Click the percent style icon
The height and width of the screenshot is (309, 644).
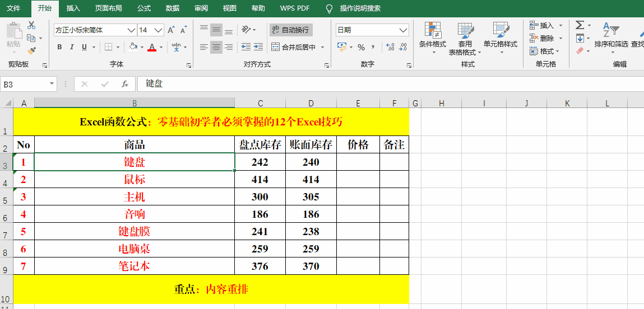tap(362, 47)
